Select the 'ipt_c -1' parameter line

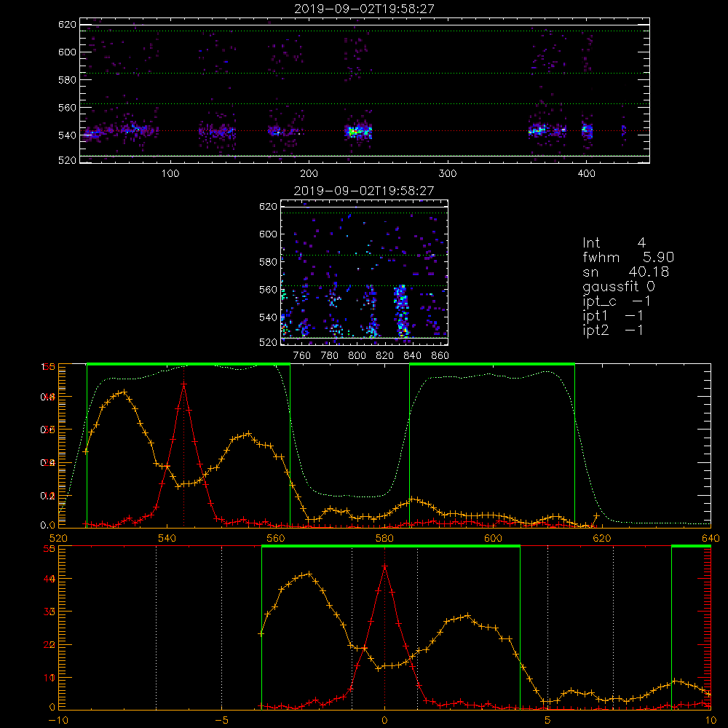coord(617,301)
